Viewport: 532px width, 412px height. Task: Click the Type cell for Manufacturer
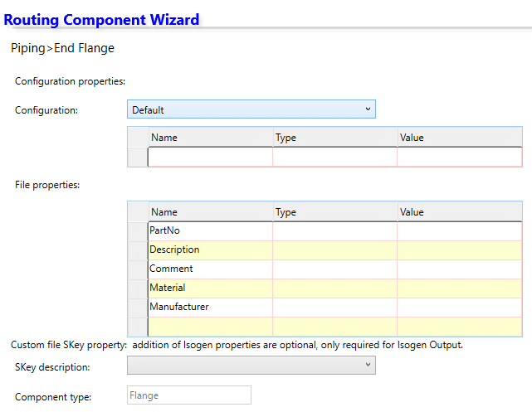click(x=334, y=308)
